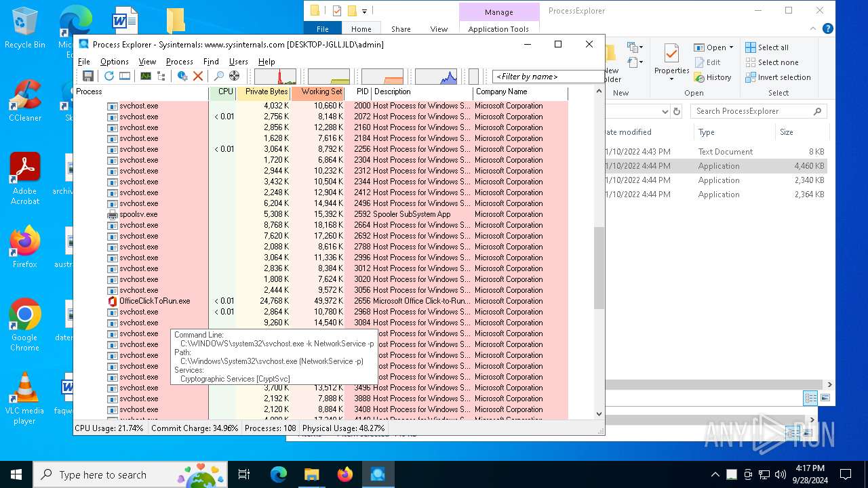Collapse the File Explorer ribbon with chevron

(x=813, y=29)
